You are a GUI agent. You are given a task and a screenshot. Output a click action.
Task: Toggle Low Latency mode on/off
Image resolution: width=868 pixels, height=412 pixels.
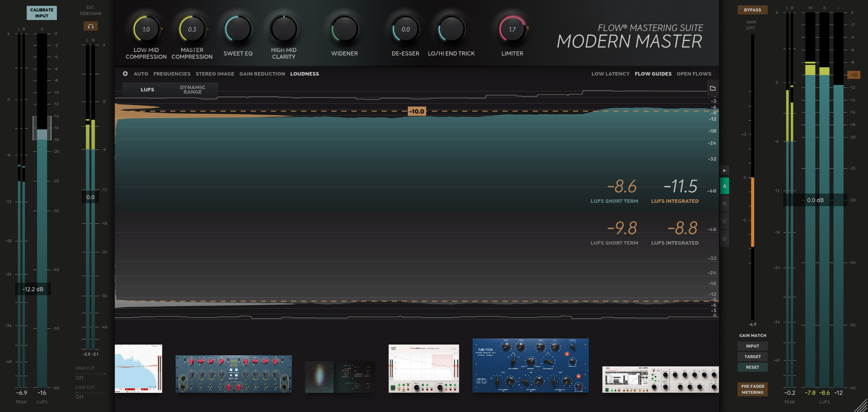(610, 73)
